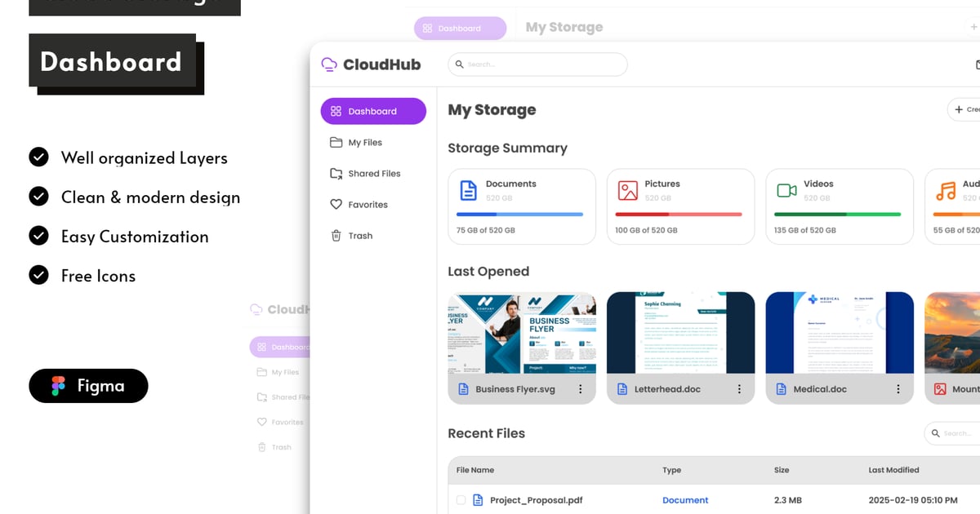This screenshot has width=980, height=514.
Task: Open Favorites in the sidebar
Action: point(367,205)
